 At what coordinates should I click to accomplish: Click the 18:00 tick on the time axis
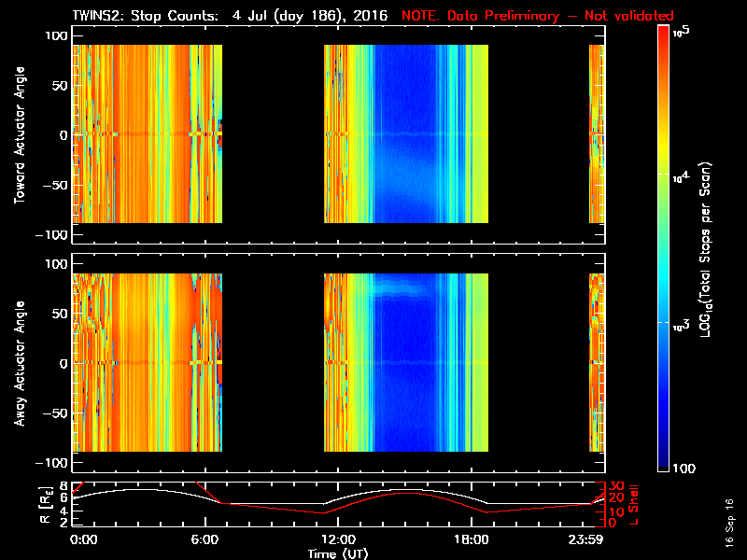click(x=471, y=539)
